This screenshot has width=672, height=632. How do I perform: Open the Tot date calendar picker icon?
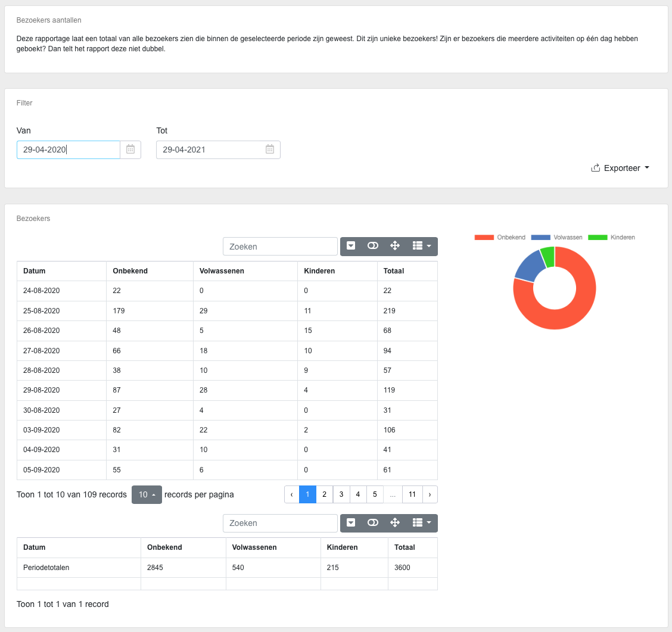pos(270,150)
